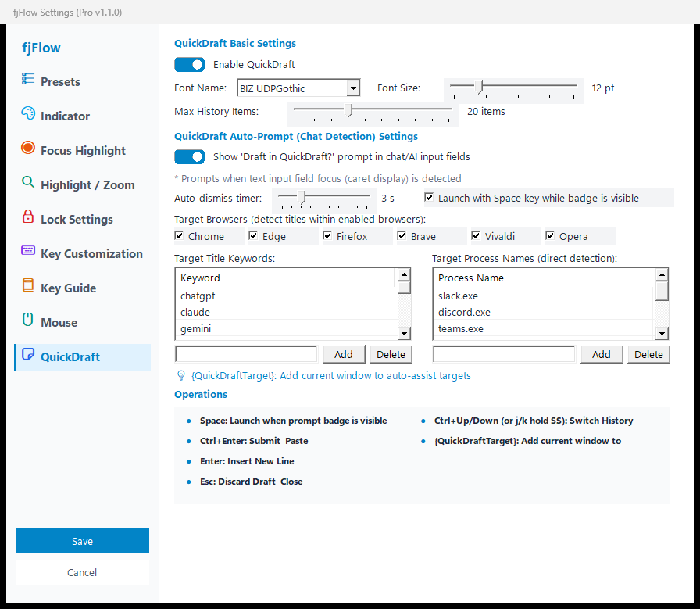Click the lightbulb tip icon
Viewport: 700px width, 609px height.
click(x=180, y=376)
